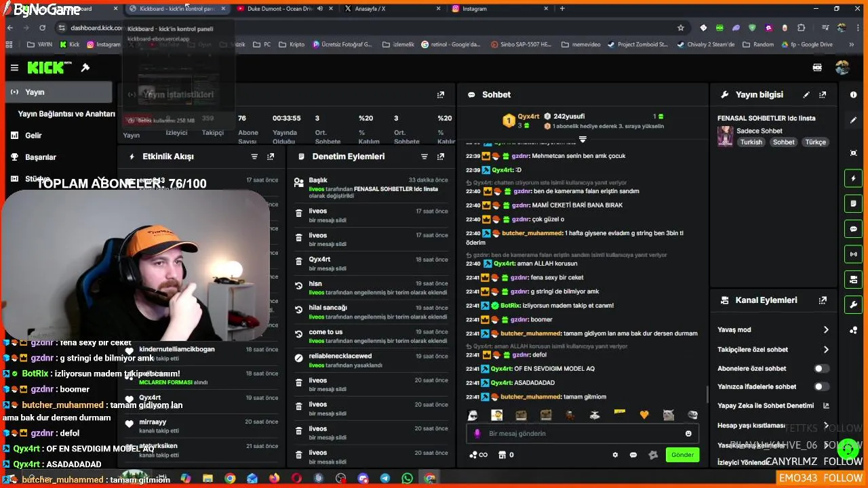Open the Kick bookmark in bookmarks bar
Image resolution: width=868 pixels, height=488 pixels.
(x=70, y=44)
